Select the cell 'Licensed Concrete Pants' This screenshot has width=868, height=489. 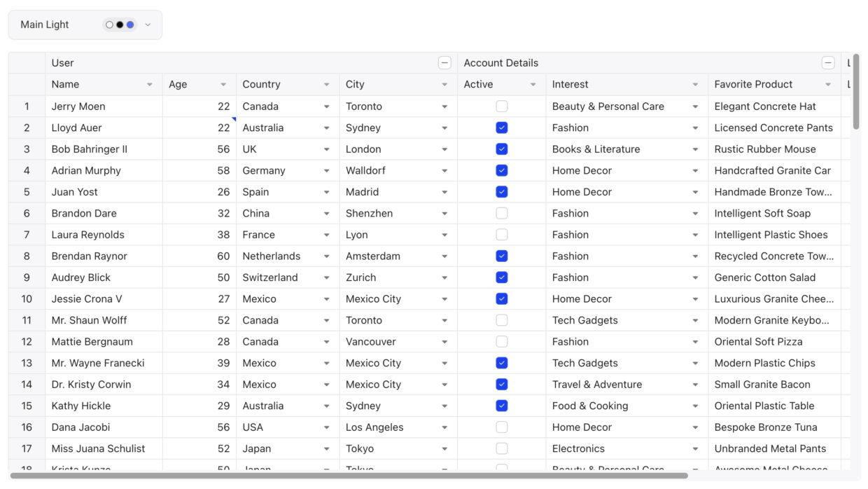click(x=775, y=128)
